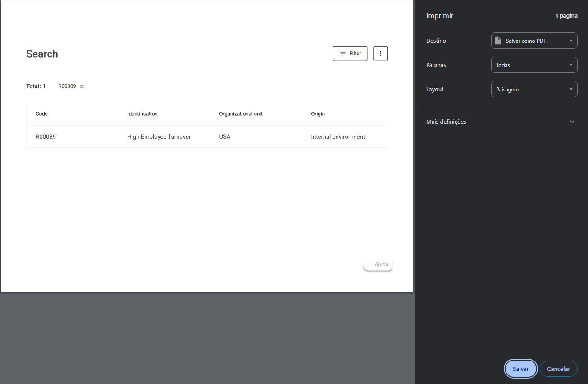Open the Páginas dropdown set to Todas
588x384 pixels.
(534, 65)
